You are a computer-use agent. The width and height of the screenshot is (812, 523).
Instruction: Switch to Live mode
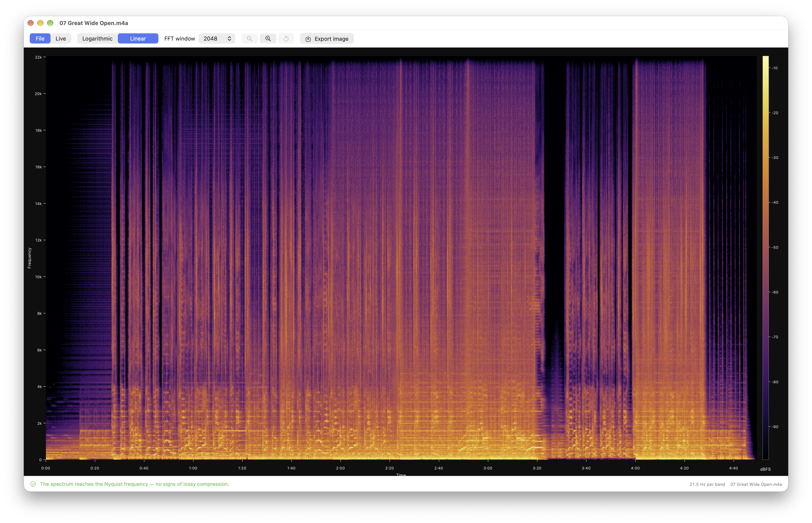61,38
